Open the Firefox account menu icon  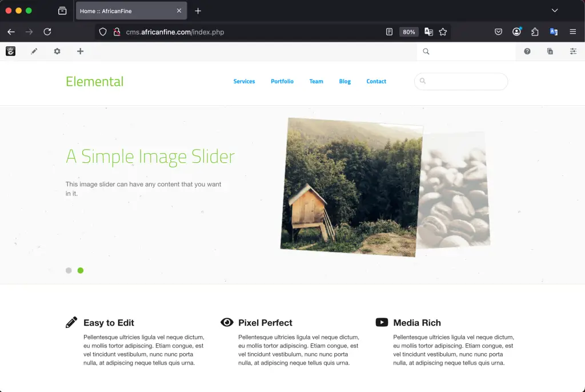[515, 32]
